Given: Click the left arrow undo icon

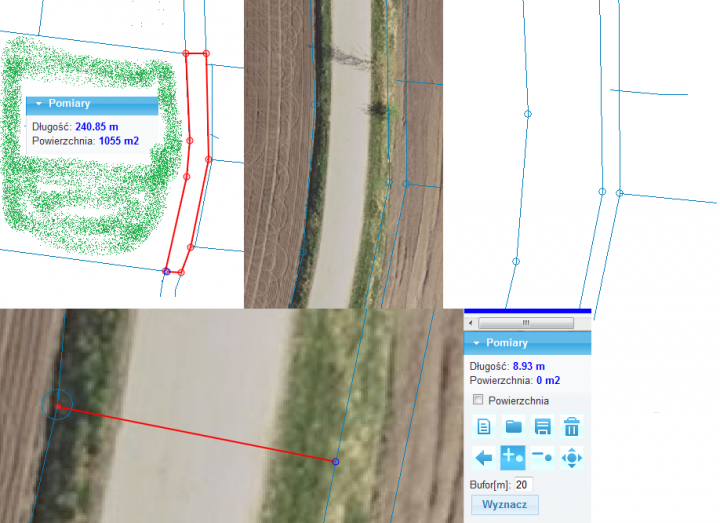Looking at the screenshot, I should point(484,458).
